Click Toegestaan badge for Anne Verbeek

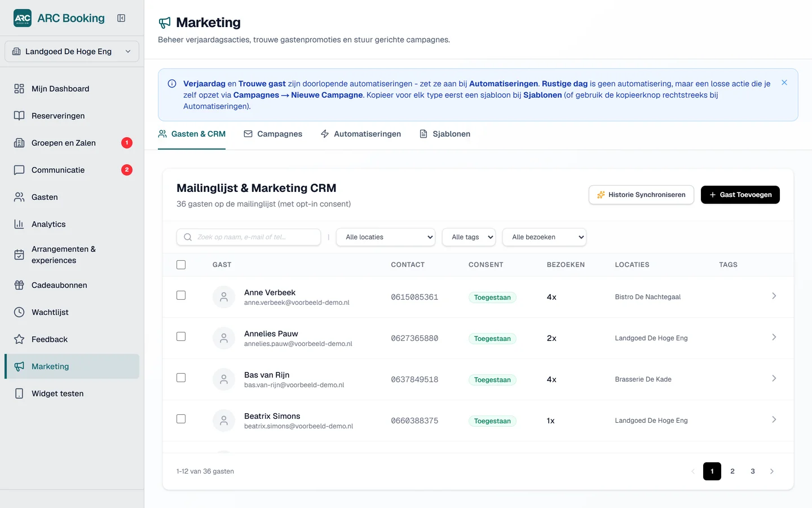(492, 297)
